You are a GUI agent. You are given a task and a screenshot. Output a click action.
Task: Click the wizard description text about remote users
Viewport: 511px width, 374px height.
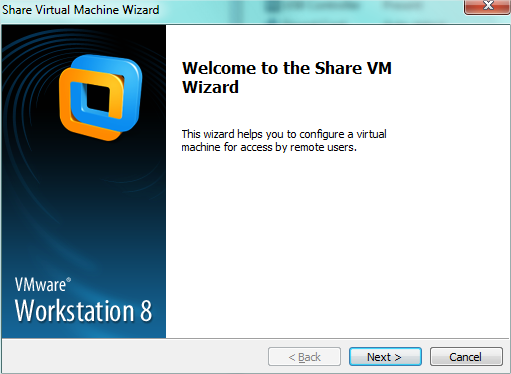pyautogui.click(x=284, y=140)
